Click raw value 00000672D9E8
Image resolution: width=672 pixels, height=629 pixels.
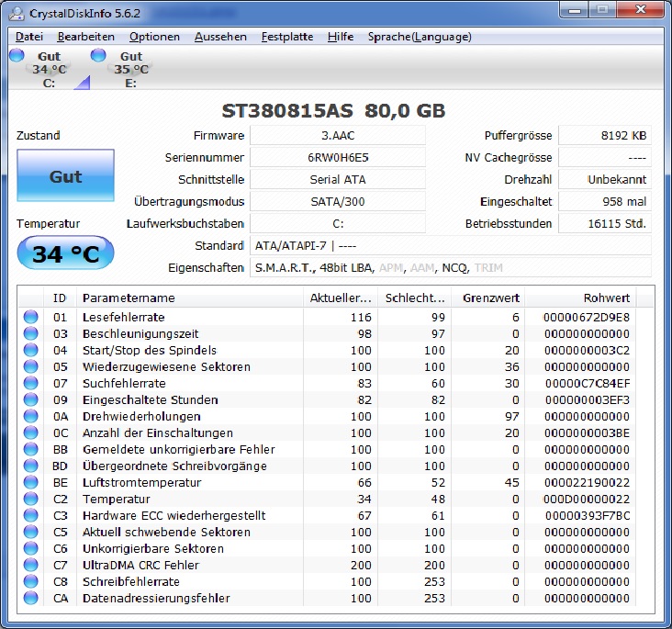click(x=587, y=318)
